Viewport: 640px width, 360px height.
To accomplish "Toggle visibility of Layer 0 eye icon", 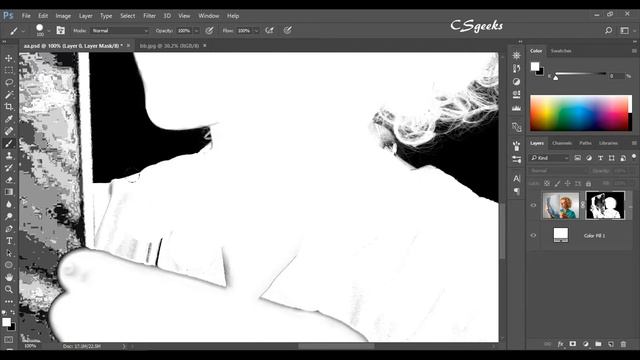I will [533, 205].
